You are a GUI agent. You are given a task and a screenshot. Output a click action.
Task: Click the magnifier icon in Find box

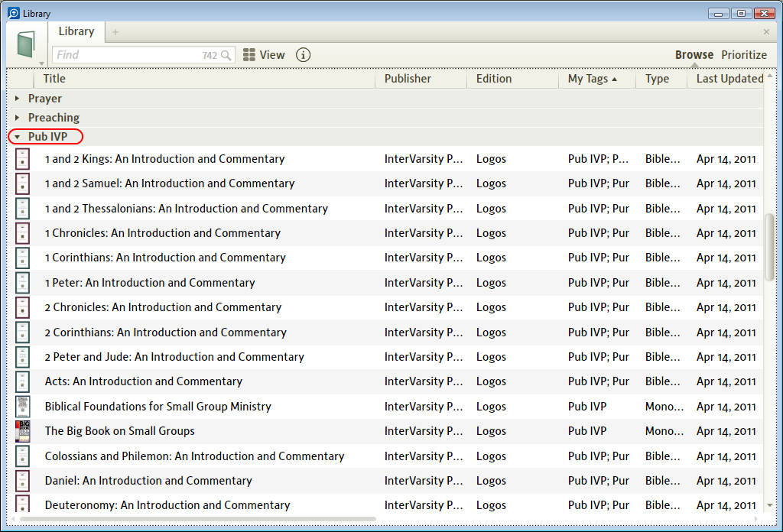tap(226, 55)
